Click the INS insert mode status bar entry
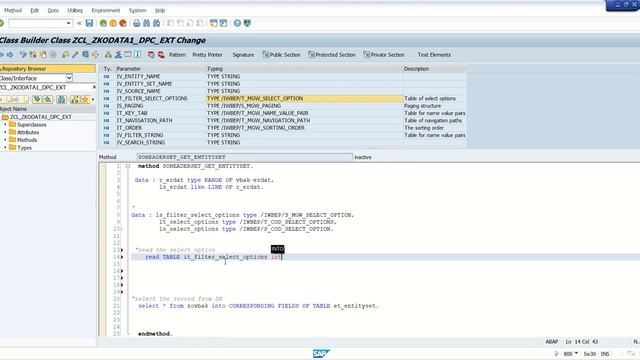Screen dimensions: 640x360 click(605, 354)
